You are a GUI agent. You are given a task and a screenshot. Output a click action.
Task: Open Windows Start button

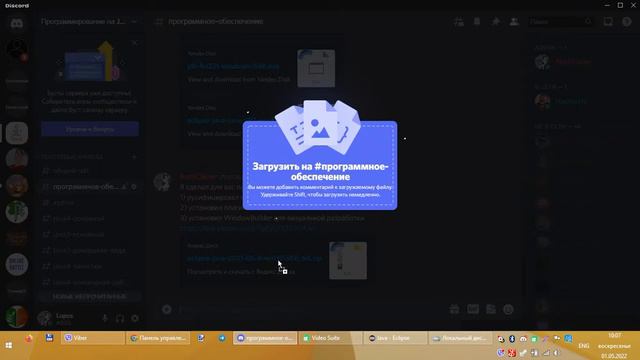pos(9,345)
